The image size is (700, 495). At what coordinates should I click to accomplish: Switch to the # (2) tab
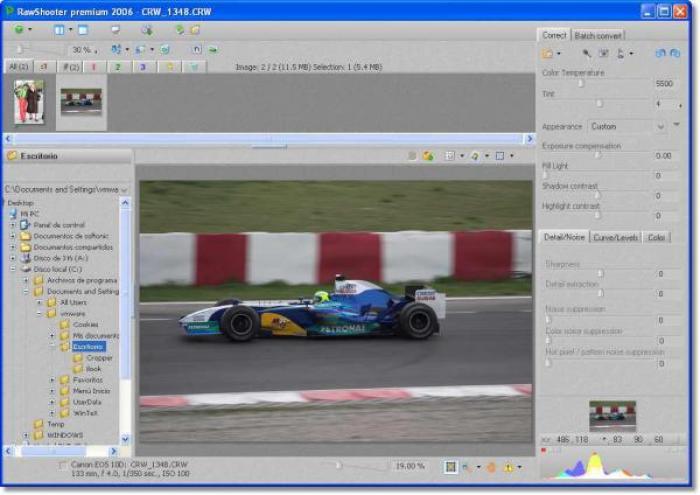pyautogui.click(x=71, y=67)
